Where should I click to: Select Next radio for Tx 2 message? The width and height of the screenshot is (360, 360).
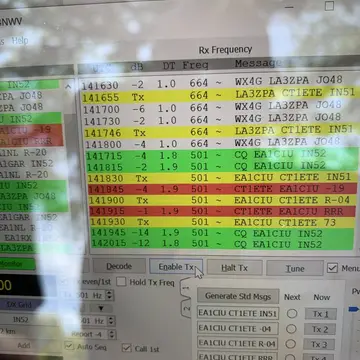point(291,329)
